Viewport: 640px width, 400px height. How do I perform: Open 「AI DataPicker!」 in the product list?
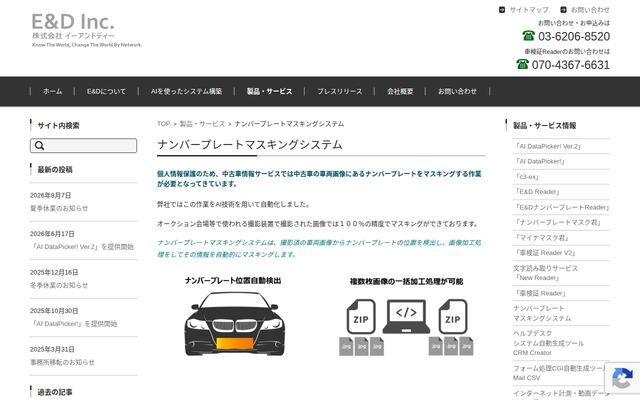coord(539,161)
